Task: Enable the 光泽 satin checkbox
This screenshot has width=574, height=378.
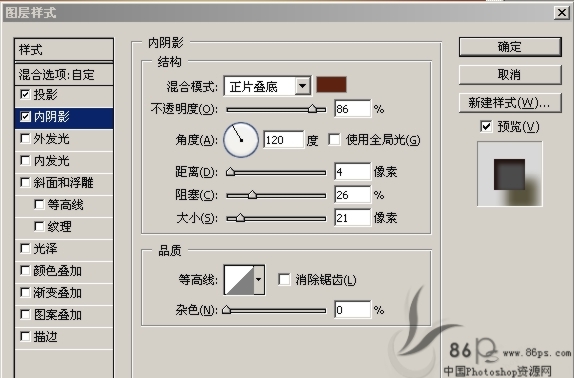Action: click(25, 248)
